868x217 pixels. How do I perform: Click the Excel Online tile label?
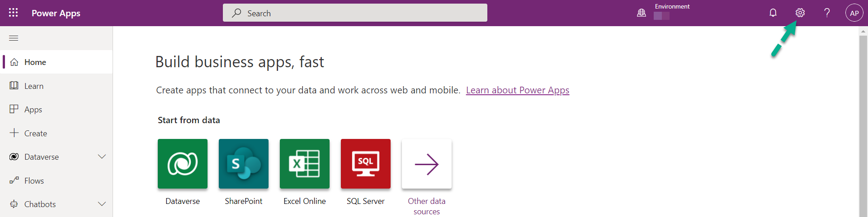[305, 201]
